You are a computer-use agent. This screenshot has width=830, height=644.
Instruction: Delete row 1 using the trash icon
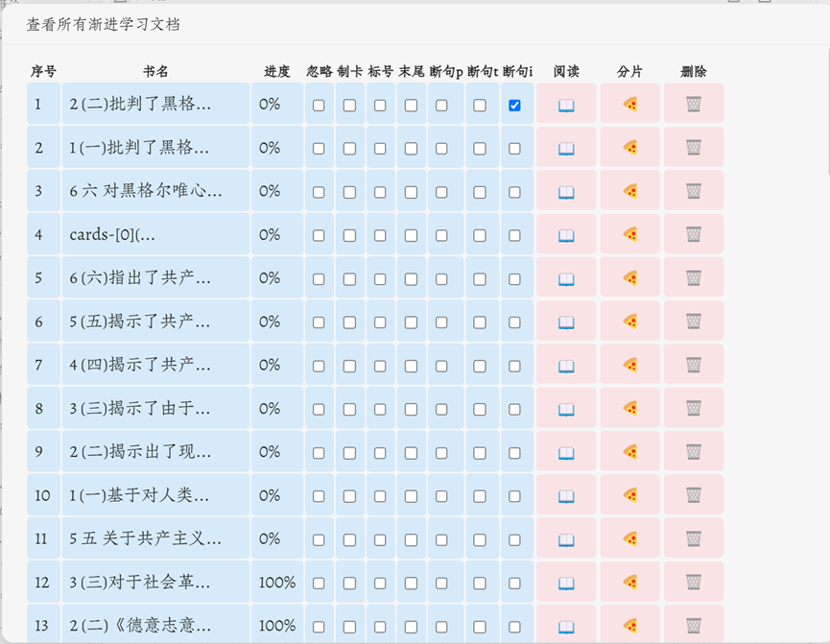point(694,105)
